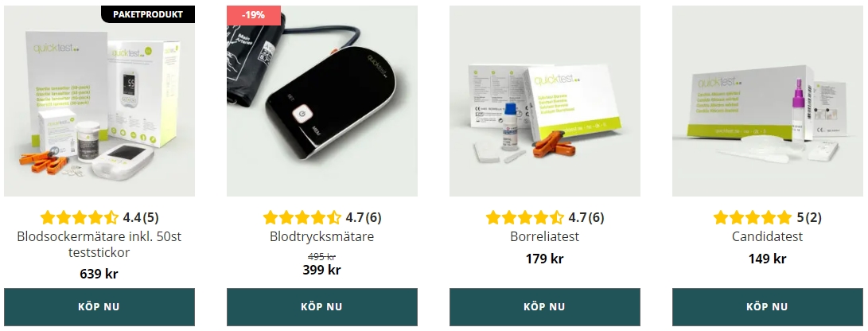Image resolution: width=868 pixels, height=331 pixels.
Task: Click the Borreliatest star rating stars
Action: (525, 217)
